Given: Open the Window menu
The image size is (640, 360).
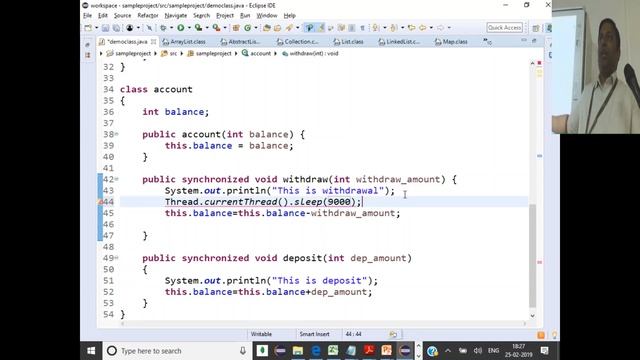Looking at the screenshot, I should coord(267,16).
